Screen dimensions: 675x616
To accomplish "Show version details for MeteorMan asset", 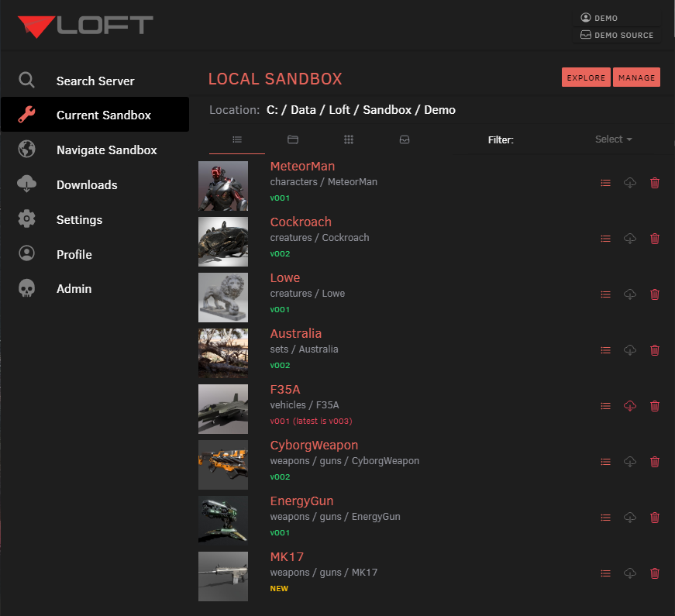I will (605, 183).
